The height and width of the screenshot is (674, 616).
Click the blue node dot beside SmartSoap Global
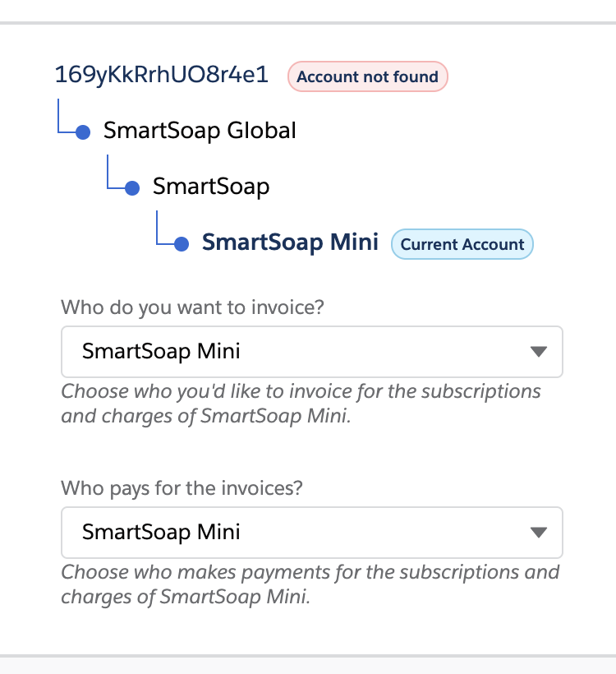click(x=82, y=132)
